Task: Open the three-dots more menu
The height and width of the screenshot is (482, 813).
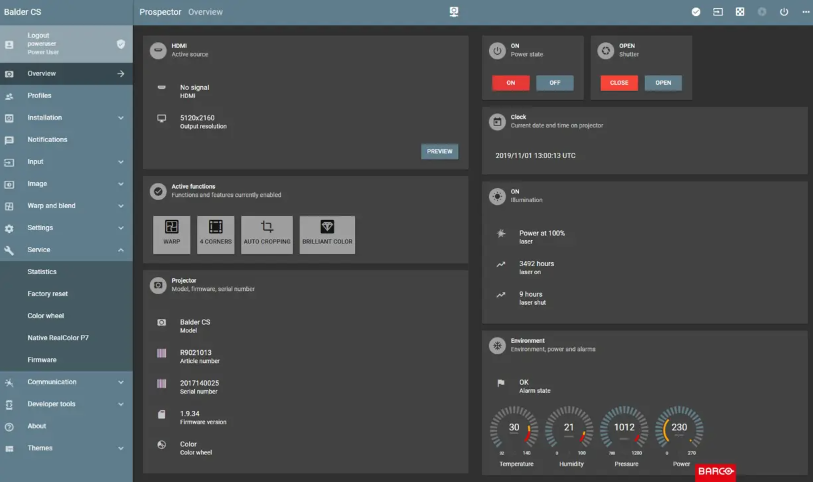Action: pyautogui.click(x=805, y=12)
